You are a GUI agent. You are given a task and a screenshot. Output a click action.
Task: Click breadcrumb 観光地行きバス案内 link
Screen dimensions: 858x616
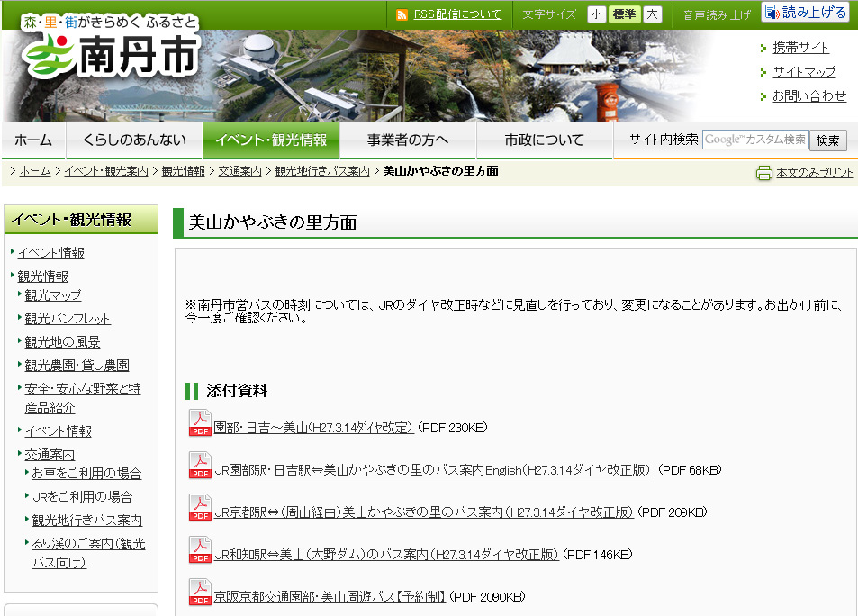[x=322, y=171]
